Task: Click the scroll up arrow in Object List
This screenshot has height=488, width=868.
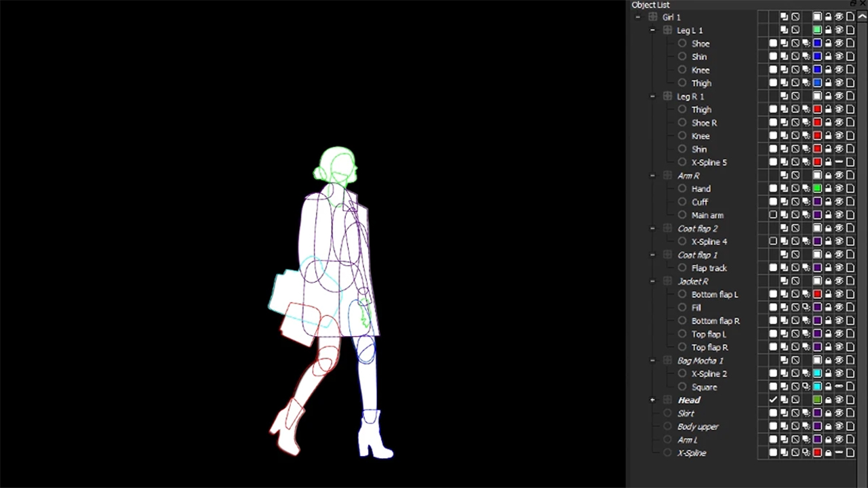Action: click(x=862, y=16)
